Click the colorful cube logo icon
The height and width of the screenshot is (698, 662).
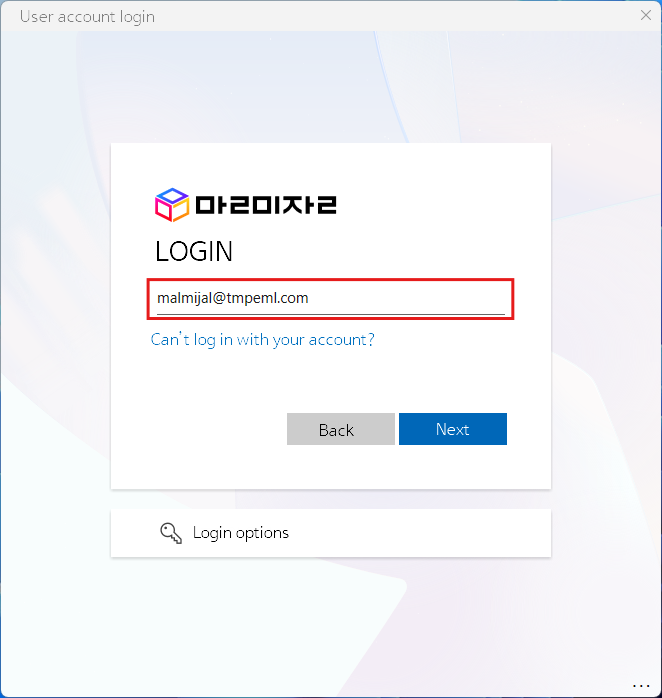click(171, 205)
